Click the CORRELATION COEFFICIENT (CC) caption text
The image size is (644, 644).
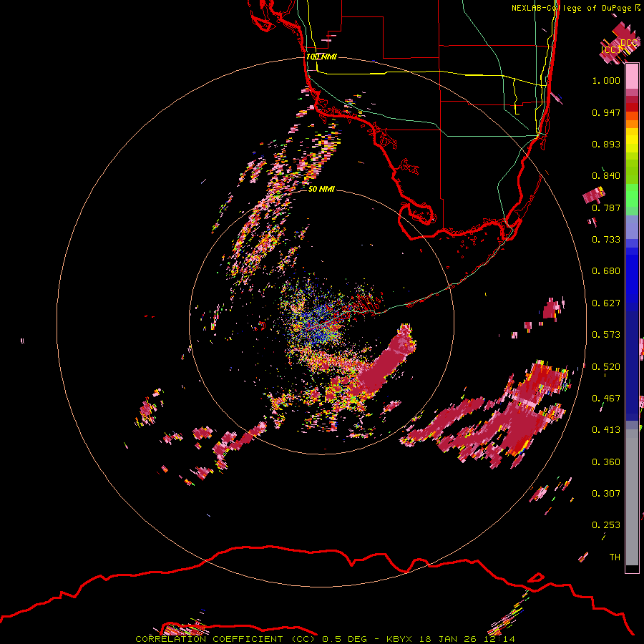(x=225, y=639)
